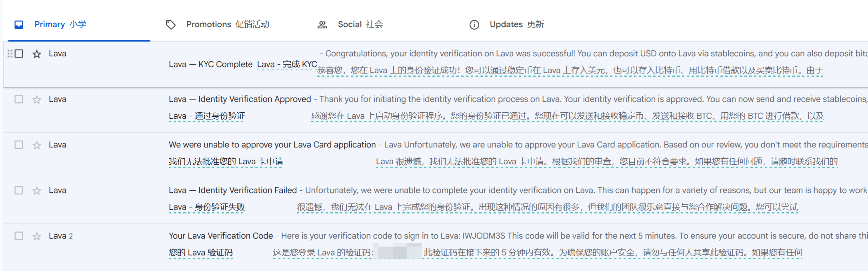Click the Social people icon

[x=322, y=25]
